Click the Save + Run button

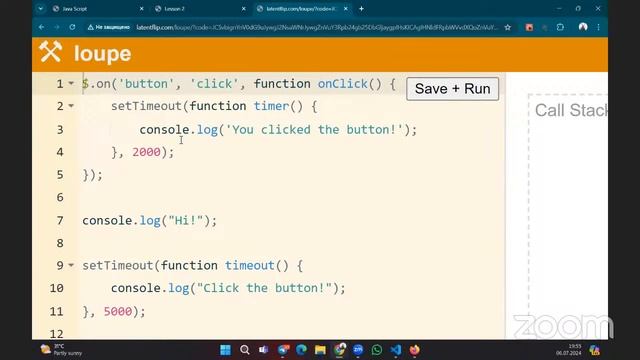pos(452,89)
